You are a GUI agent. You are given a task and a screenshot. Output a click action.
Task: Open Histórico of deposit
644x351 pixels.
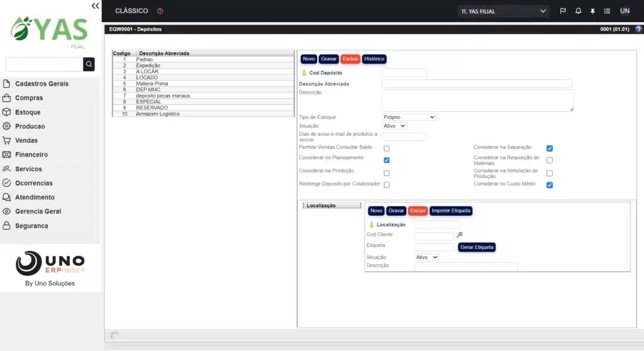(x=374, y=59)
